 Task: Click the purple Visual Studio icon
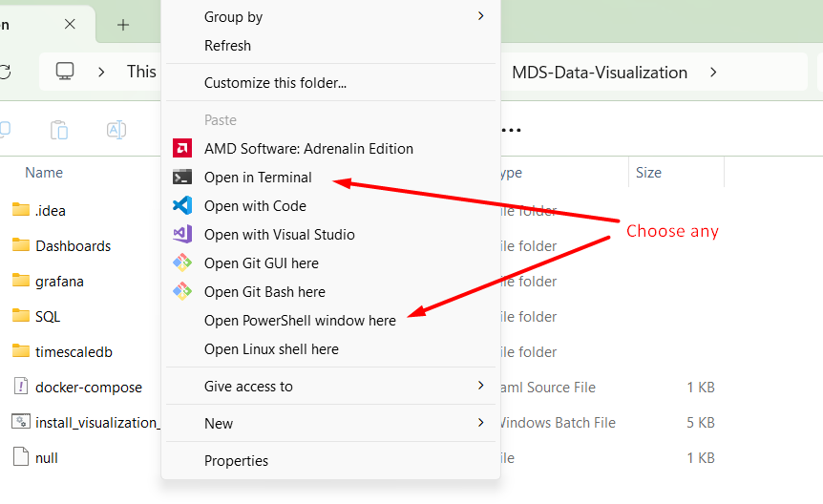click(x=181, y=235)
